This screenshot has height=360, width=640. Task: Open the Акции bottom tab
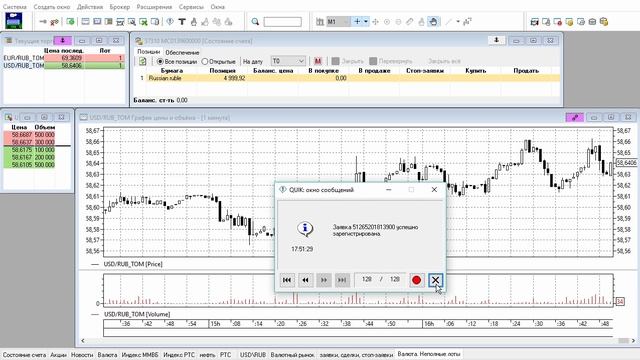58,355
